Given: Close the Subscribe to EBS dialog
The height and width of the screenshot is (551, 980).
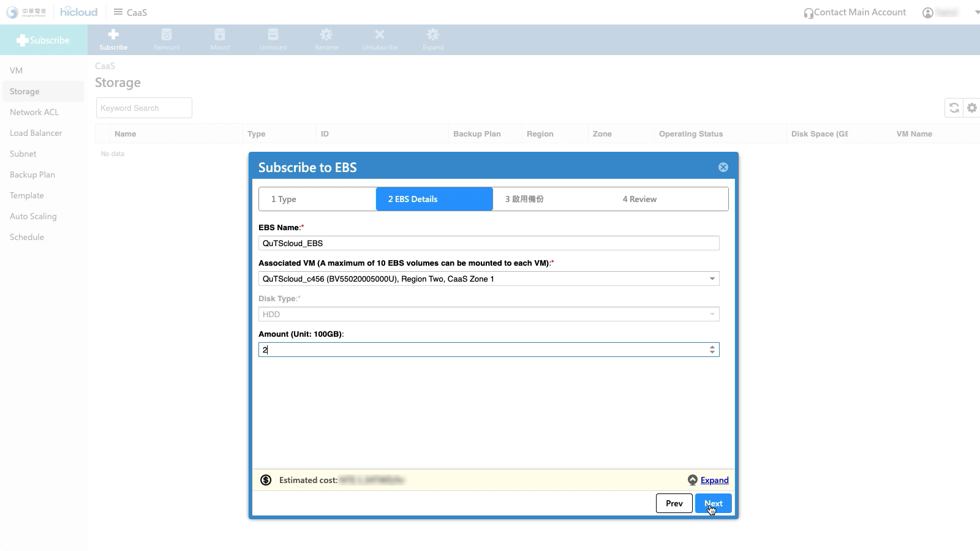Looking at the screenshot, I should pyautogui.click(x=723, y=167).
